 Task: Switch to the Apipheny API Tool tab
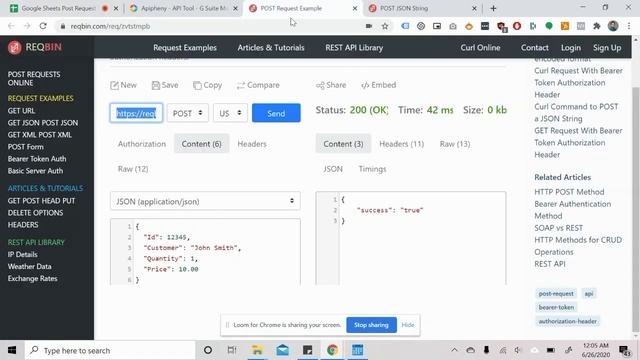coord(184,8)
